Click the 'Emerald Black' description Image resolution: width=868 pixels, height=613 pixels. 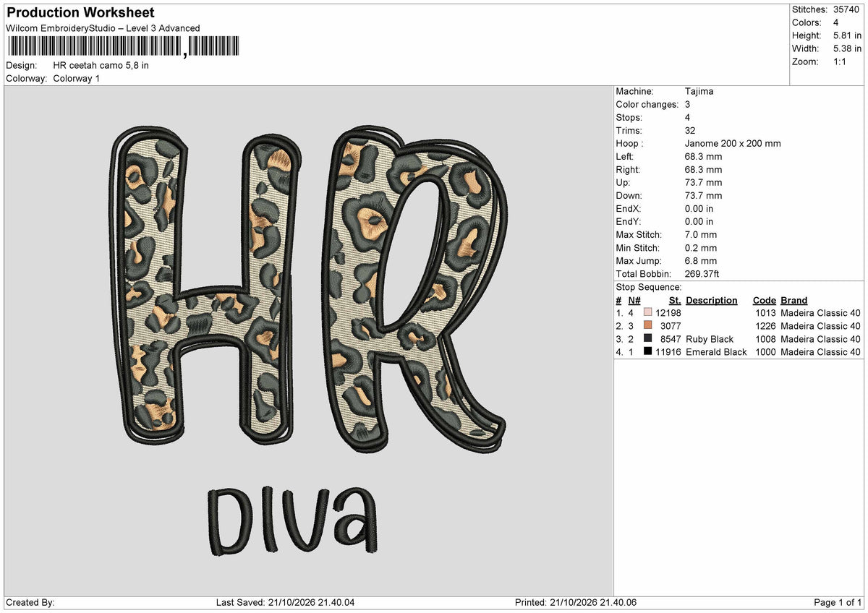point(716,352)
